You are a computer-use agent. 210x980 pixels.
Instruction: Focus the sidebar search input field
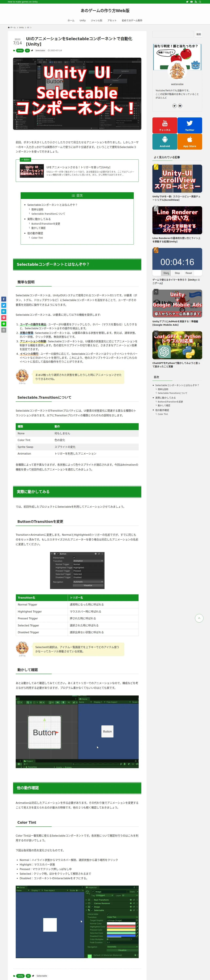click(173, 34)
